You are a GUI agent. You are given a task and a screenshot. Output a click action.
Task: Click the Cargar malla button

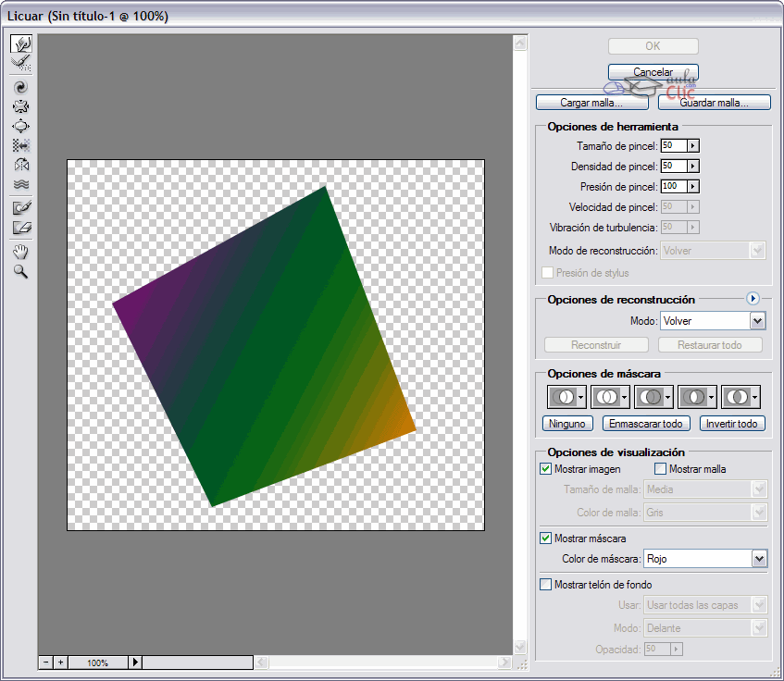(591, 103)
